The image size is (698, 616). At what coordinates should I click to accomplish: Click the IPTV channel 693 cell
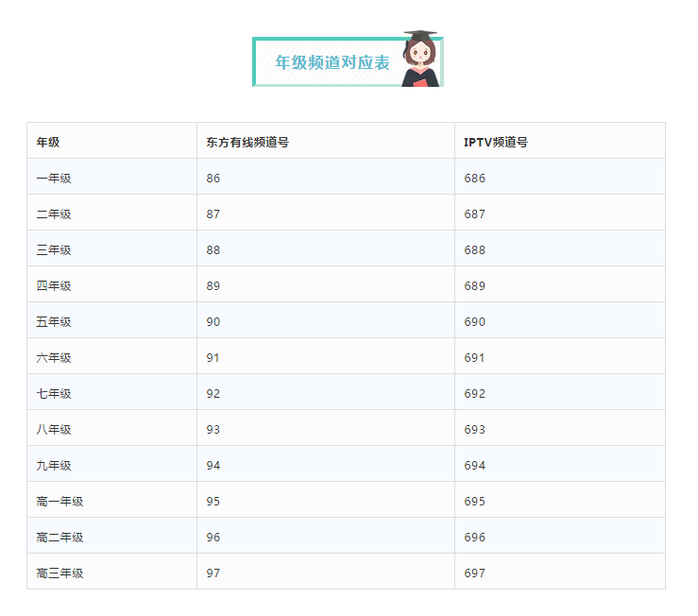click(x=475, y=429)
